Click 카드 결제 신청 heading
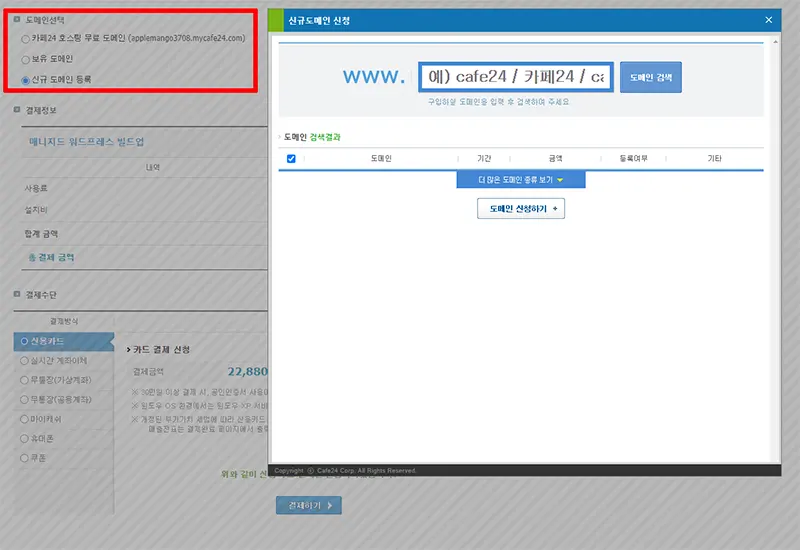Screen dimensions: 800x550 161,349
